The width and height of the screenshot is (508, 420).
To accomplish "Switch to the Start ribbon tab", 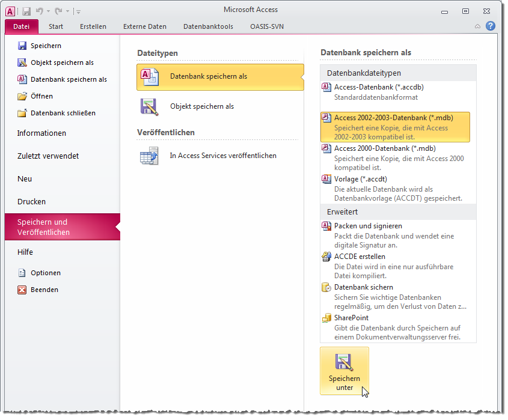I will 56,26.
